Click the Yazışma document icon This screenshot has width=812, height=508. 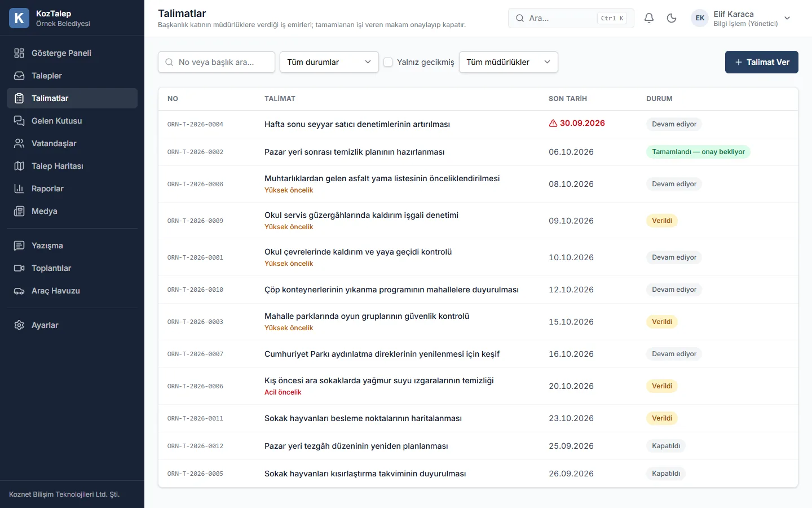pos(19,246)
